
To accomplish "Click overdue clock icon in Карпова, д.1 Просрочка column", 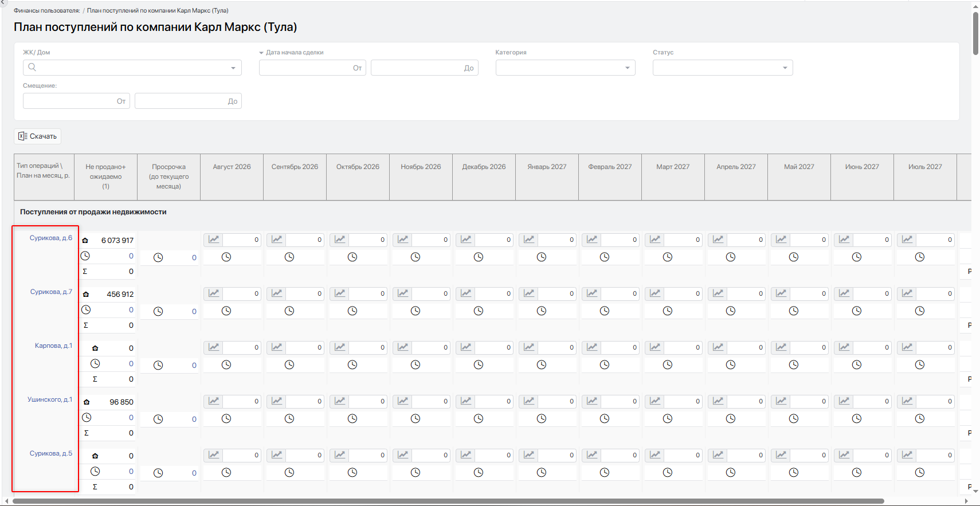I will 158,366.
